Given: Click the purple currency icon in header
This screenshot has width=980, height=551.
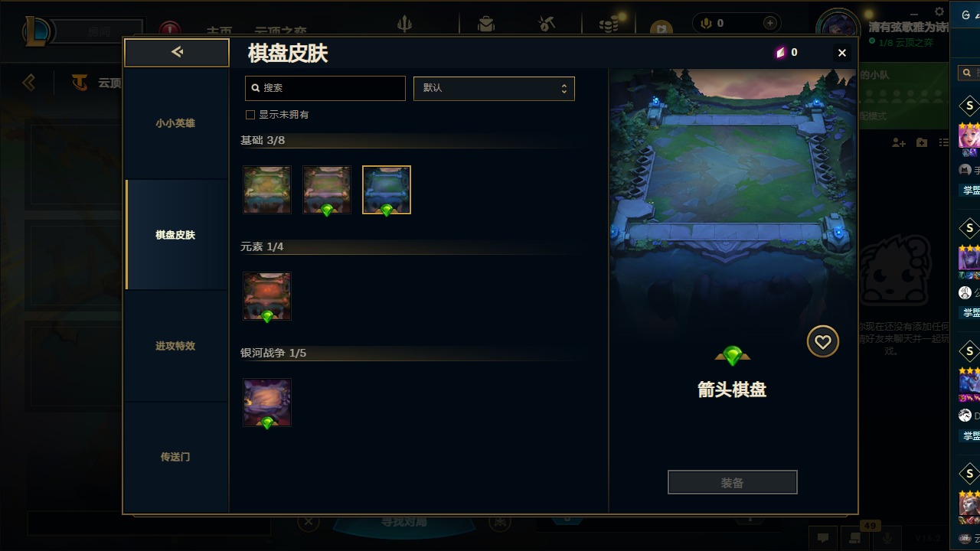Looking at the screenshot, I should click(x=780, y=53).
